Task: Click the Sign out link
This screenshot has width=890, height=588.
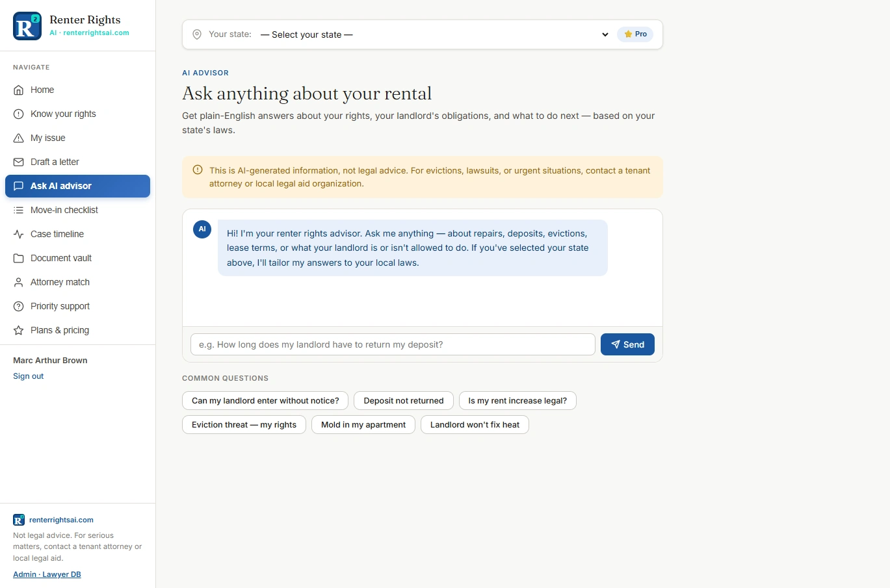Action: [x=29, y=376]
